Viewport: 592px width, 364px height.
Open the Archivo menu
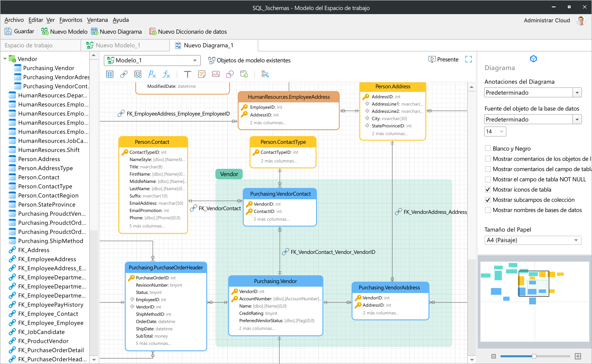pos(14,20)
